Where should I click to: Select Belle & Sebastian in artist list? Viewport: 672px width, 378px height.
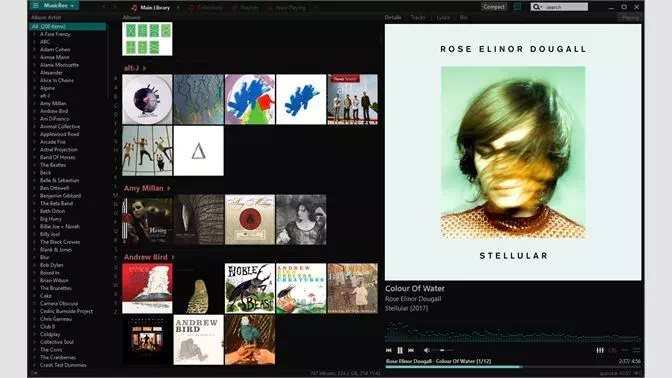tap(59, 180)
